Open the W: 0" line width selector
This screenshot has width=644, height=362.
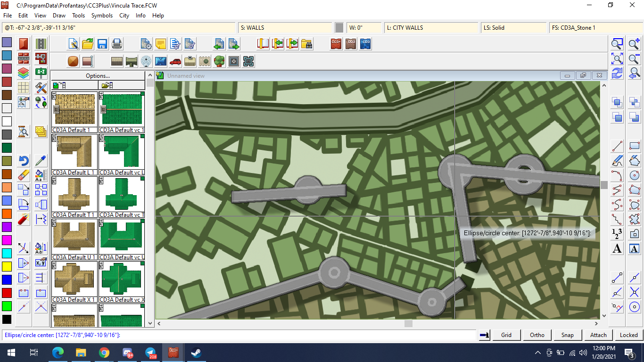tap(363, 28)
